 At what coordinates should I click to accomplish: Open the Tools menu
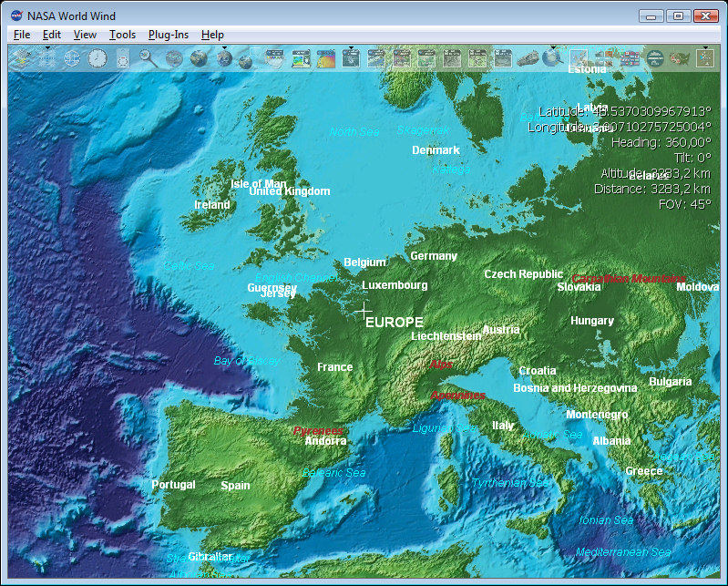pyautogui.click(x=123, y=35)
